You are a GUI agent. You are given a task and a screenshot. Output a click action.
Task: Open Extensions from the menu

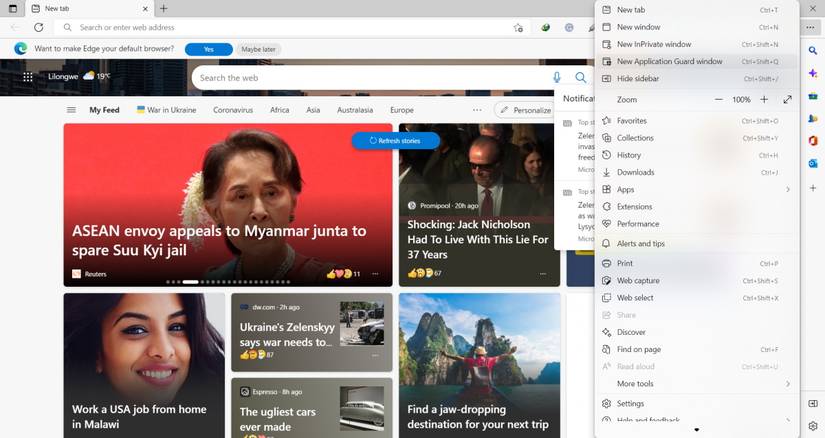point(697,207)
